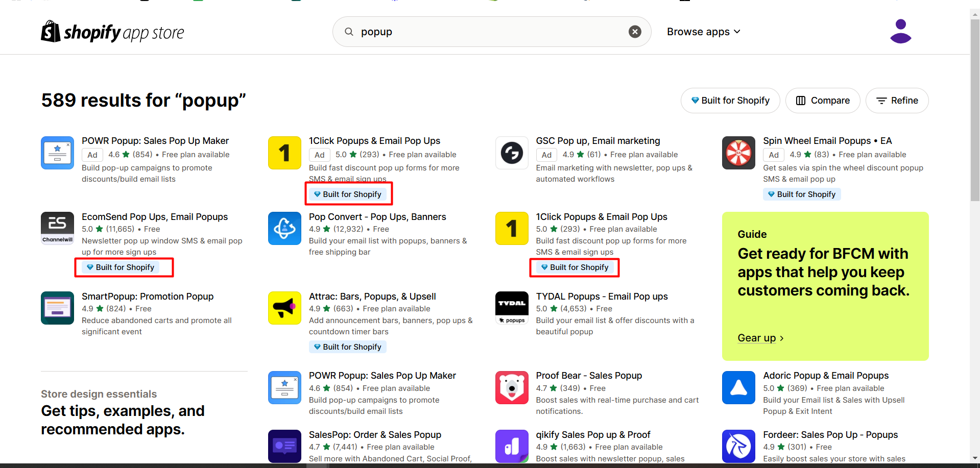Open SmartPopup app icon
Viewport: 980px width, 468px height.
tap(57, 308)
